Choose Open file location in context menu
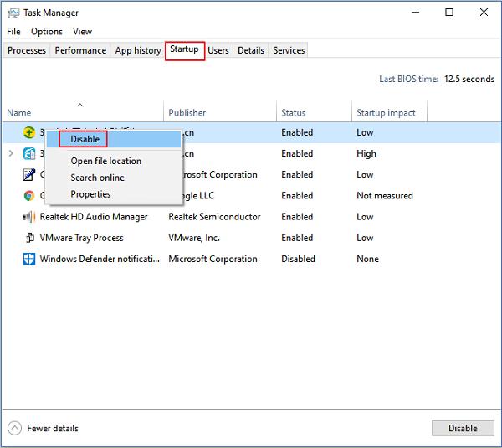502x448 pixels. point(114,161)
